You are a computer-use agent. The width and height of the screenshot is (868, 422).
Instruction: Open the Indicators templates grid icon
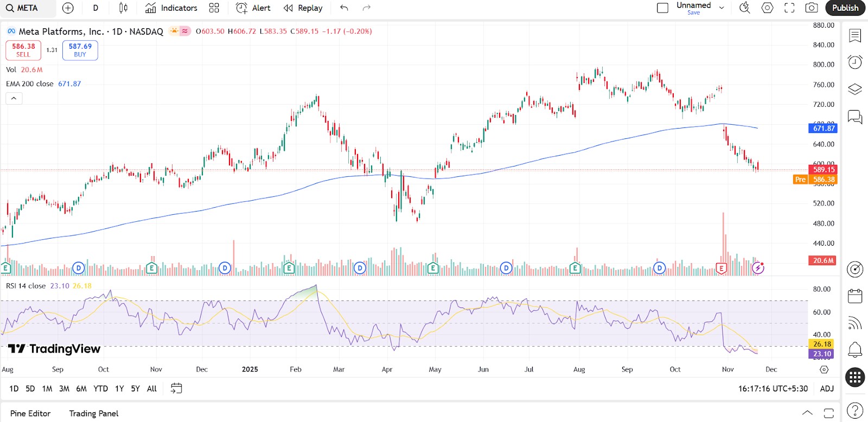pyautogui.click(x=214, y=8)
